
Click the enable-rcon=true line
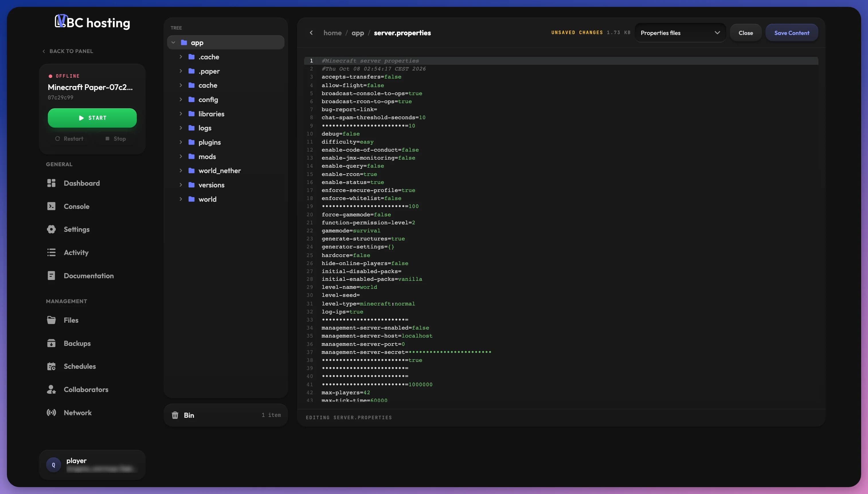coord(349,174)
